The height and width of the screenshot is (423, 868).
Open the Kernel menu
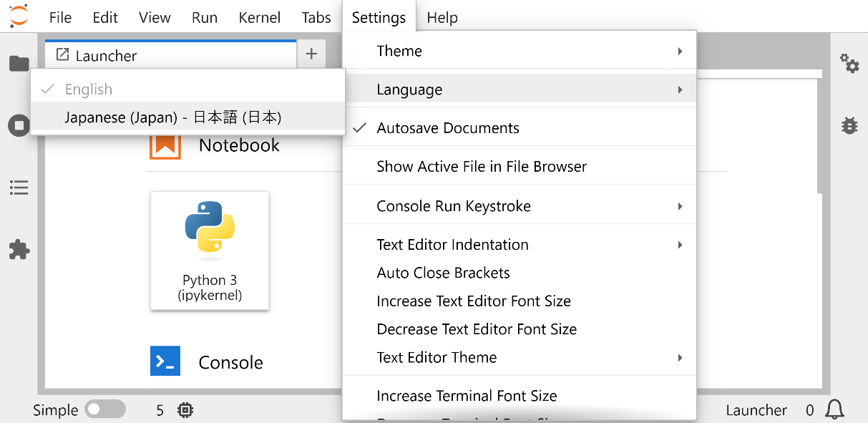[259, 18]
